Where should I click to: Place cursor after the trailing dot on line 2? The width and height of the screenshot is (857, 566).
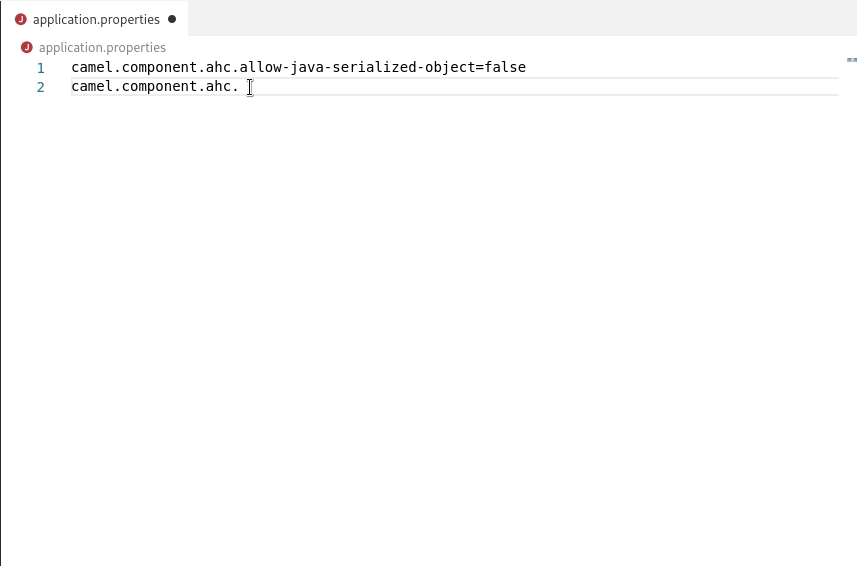tap(240, 86)
